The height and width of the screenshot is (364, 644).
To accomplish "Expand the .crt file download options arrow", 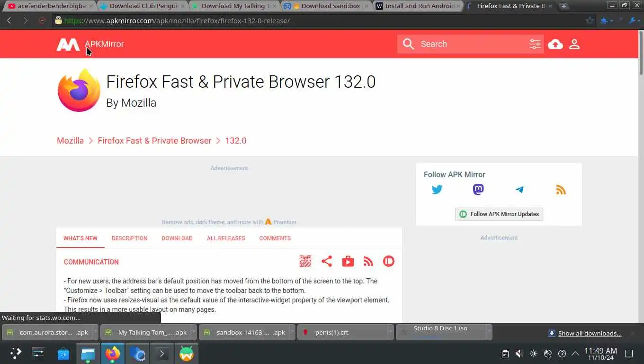I will pyautogui.click(x=390, y=332).
